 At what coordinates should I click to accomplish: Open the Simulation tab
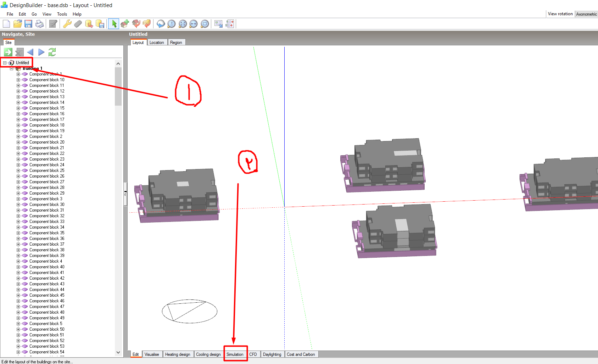235,354
